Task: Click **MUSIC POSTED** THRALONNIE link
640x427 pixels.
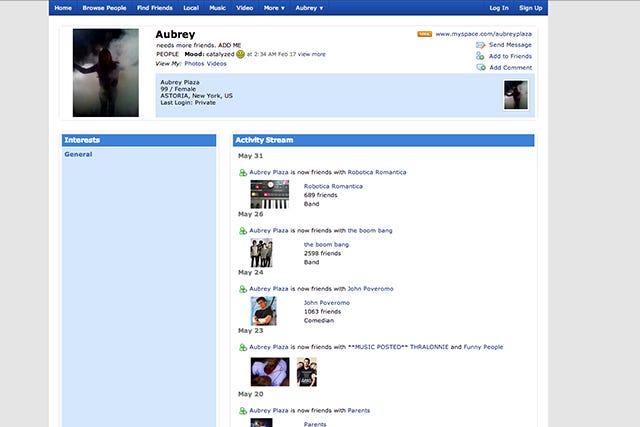Action: pos(398,347)
